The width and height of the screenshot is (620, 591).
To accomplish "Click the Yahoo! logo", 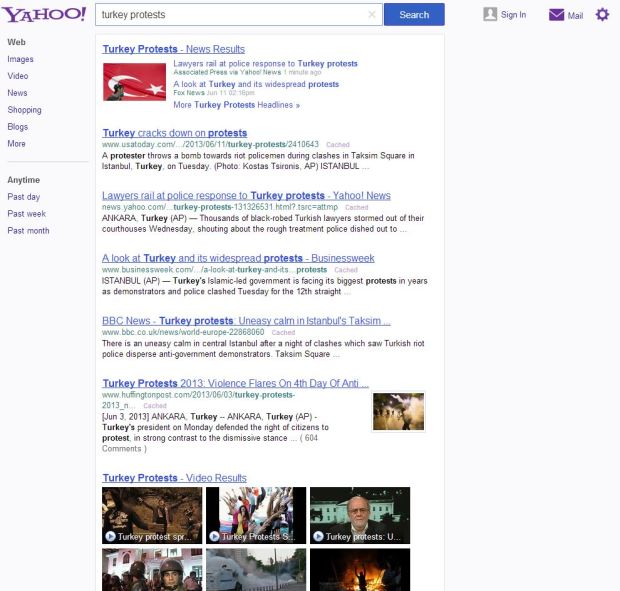I will coord(43,15).
